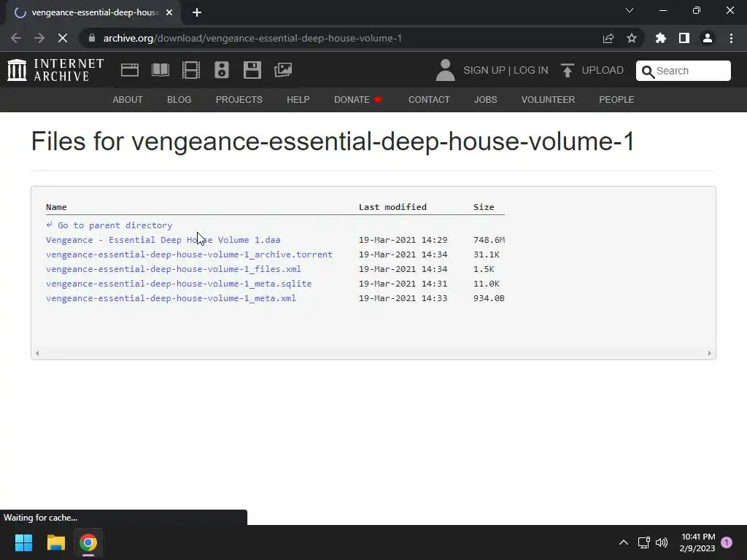Bookmark this page with the star
The image size is (747, 560).
coord(632,38)
